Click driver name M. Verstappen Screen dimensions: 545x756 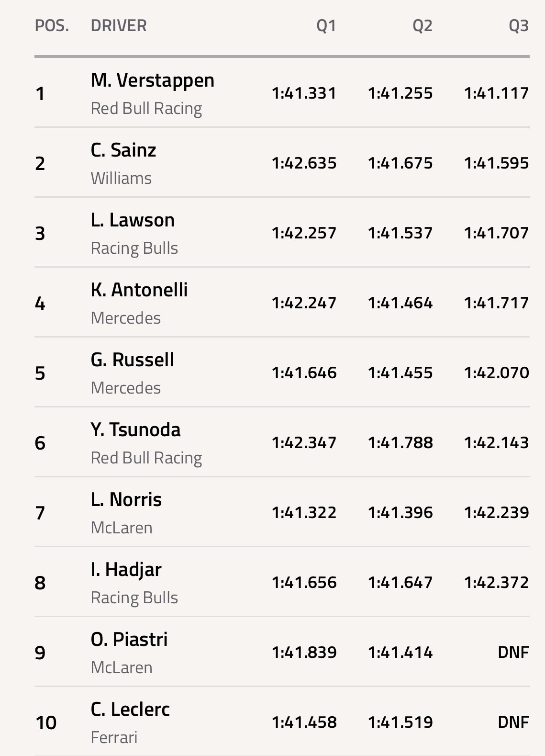coord(152,80)
